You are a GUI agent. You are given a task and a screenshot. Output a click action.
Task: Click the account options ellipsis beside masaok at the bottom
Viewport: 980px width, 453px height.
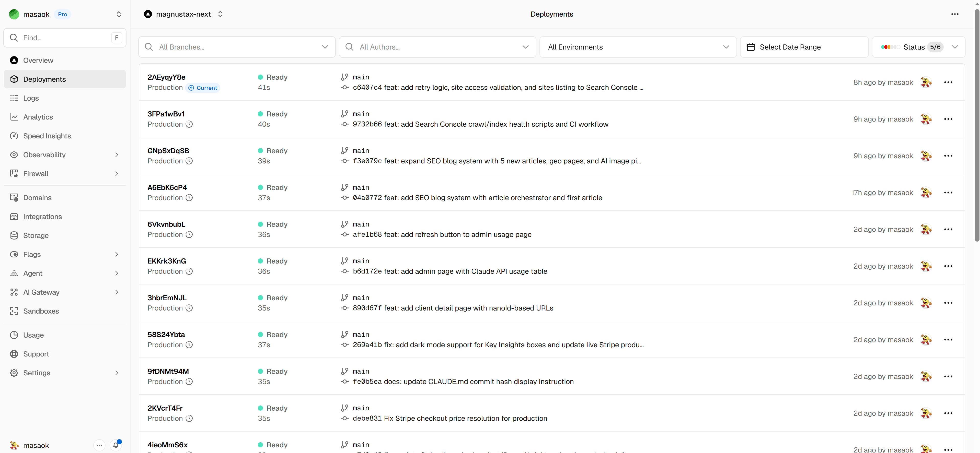point(99,445)
